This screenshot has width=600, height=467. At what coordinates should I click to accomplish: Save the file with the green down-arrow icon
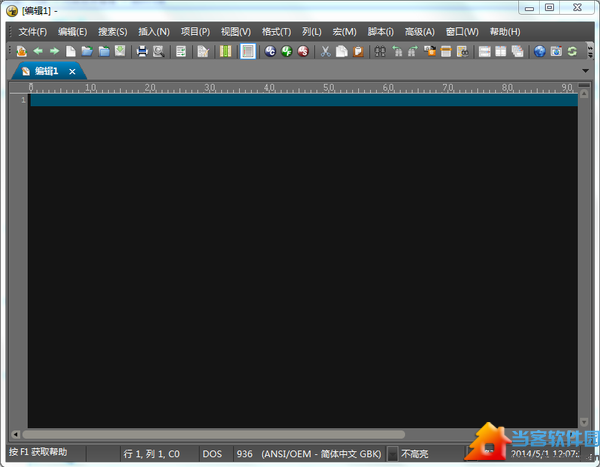click(120, 51)
